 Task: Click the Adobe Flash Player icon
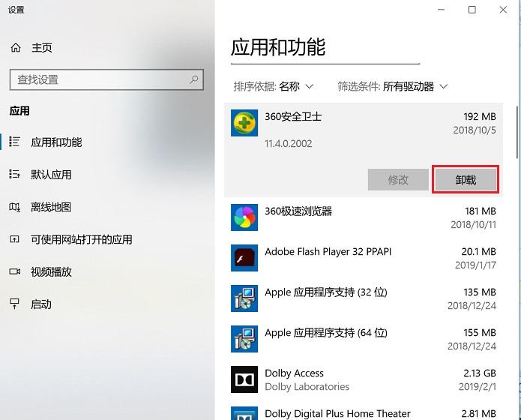point(244,258)
